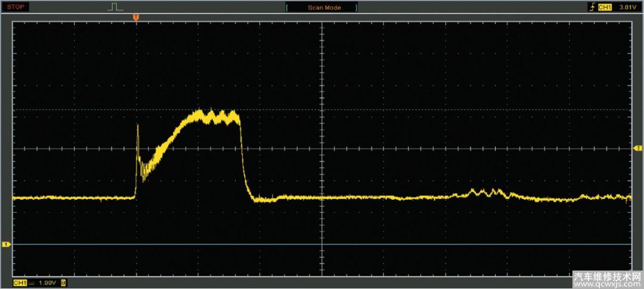This screenshot has width=644, height=289.
Task: Click the T trigger level marker on right edge
Action: tap(637, 148)
